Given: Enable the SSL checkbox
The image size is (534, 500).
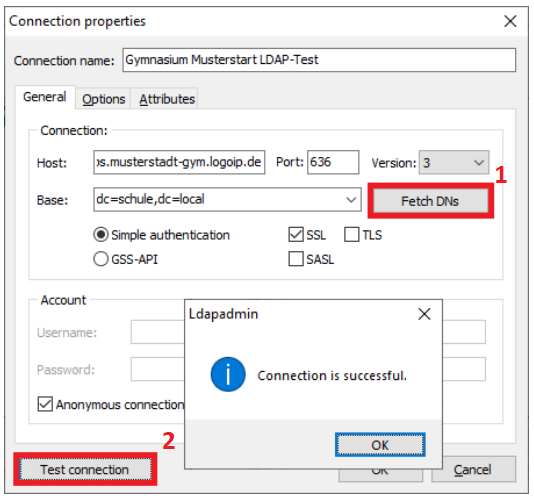Looking at the screenshot, I should click(296, 235).
